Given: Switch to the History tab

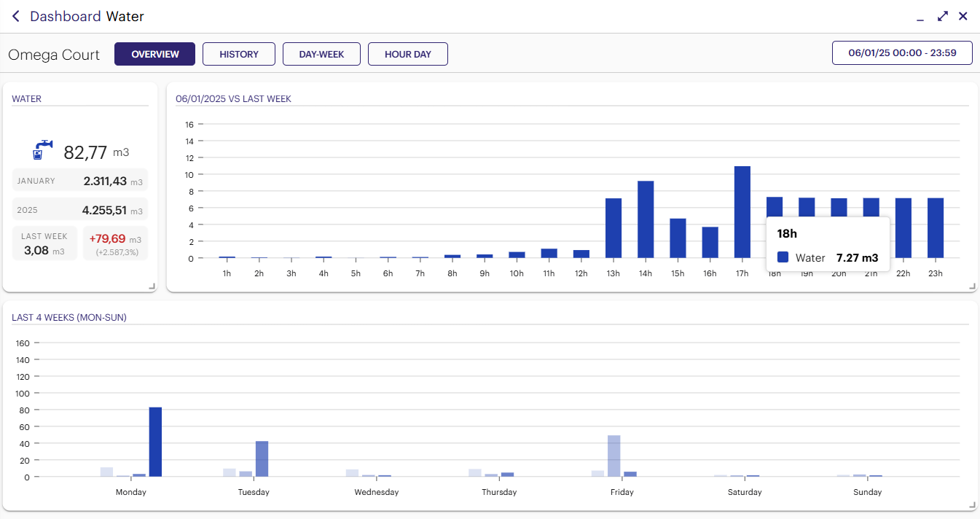Looking at the screenshot, I should pyautogui.click(x=239, y=54).
